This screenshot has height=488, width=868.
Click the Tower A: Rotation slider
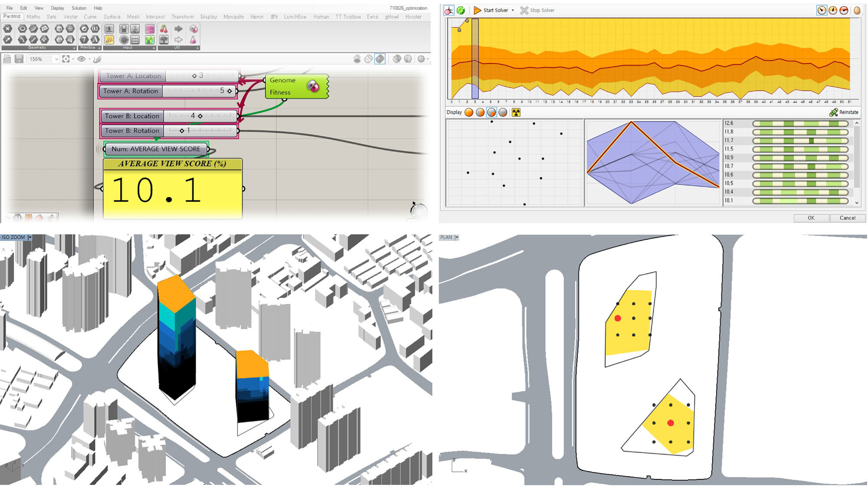199,91
